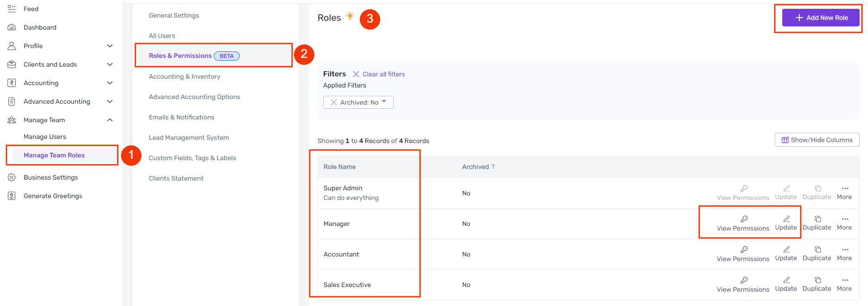Click Update pencil icon for Accountant role
This screenshot has height=306, width=868.
[x=786, y=250]
